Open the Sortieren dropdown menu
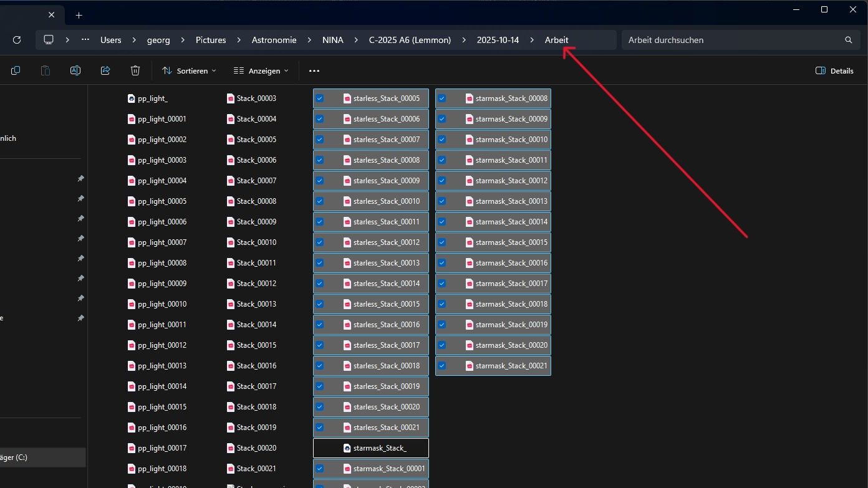The width and height of the screenshot is (868, 488). click(189, 71)
